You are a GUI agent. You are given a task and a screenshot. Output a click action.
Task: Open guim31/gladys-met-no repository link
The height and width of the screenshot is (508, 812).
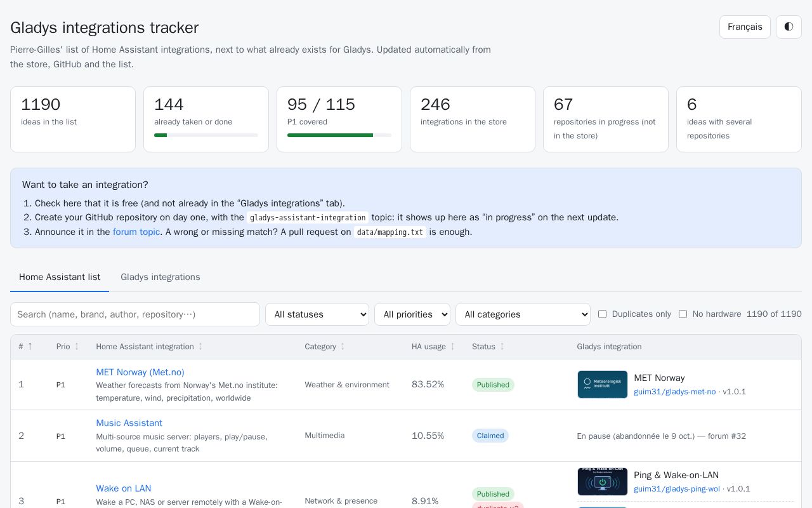(674, 392)
